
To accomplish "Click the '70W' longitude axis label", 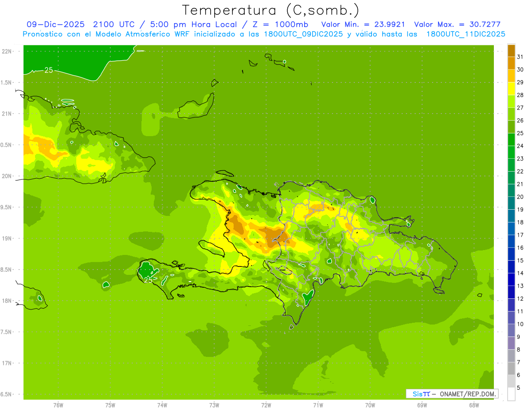I will tap(370, 405).
